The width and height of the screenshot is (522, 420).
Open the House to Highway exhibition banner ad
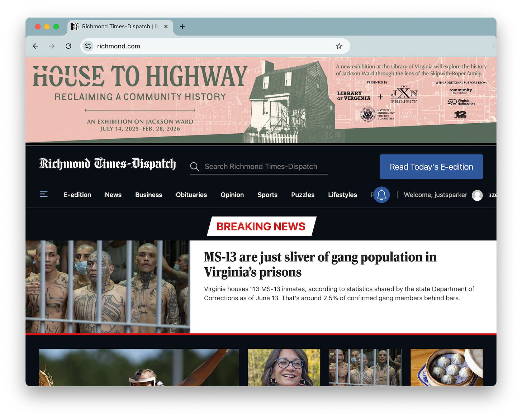(x=261, y=100)
